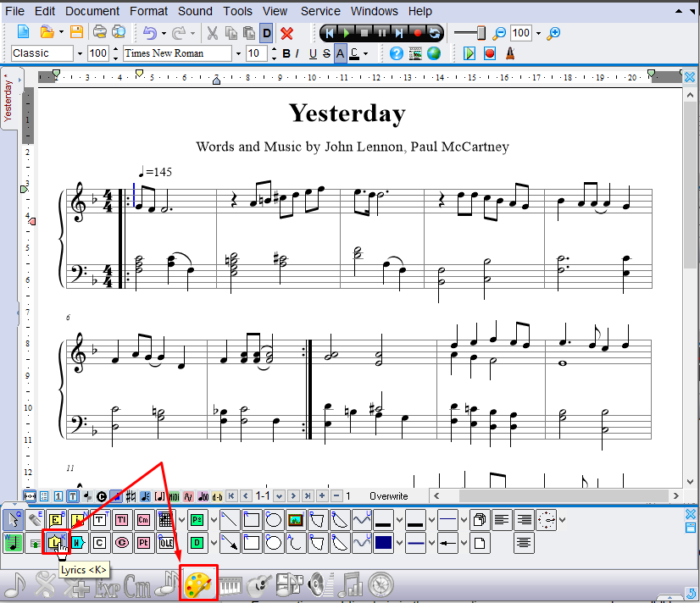Zoom out with the minus magnifier
This screenshot has width=700, height=603.
(x=499, y=33)
